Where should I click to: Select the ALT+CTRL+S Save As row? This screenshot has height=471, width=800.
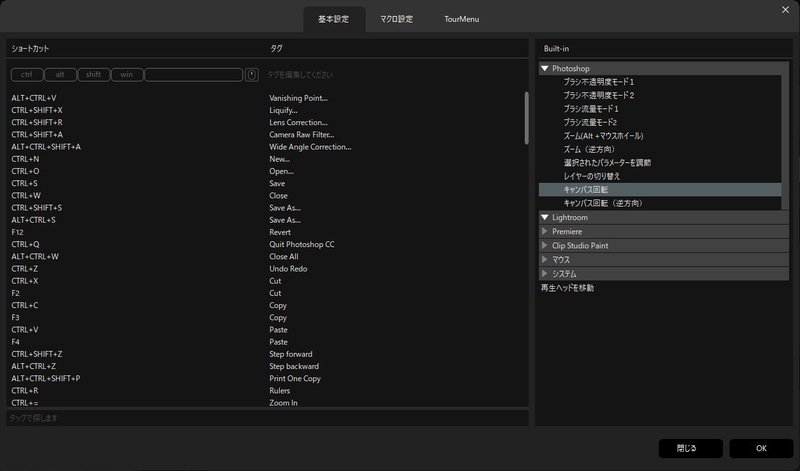tap(265, 220)
